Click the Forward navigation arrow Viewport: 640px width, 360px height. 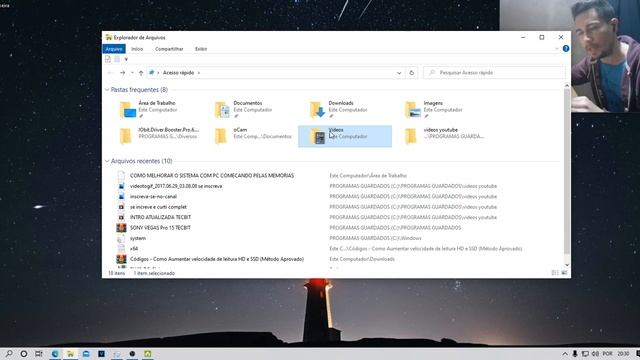(122, 73)
